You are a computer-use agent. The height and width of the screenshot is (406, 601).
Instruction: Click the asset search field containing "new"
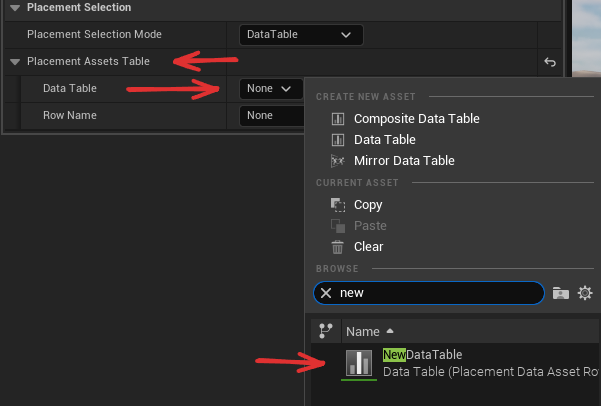point(435,293)
